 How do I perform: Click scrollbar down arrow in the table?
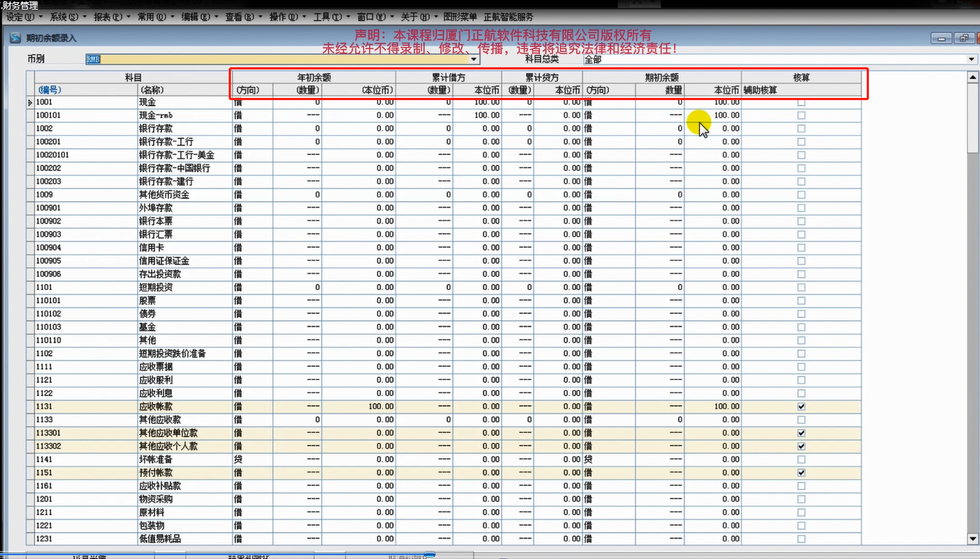click(x=972, y=539)
